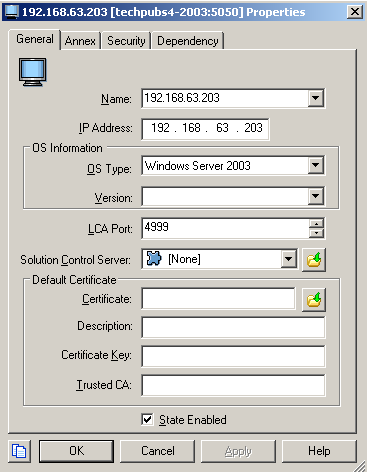Click the Certificate text field
367x472 pixels.
coord(218,299)
